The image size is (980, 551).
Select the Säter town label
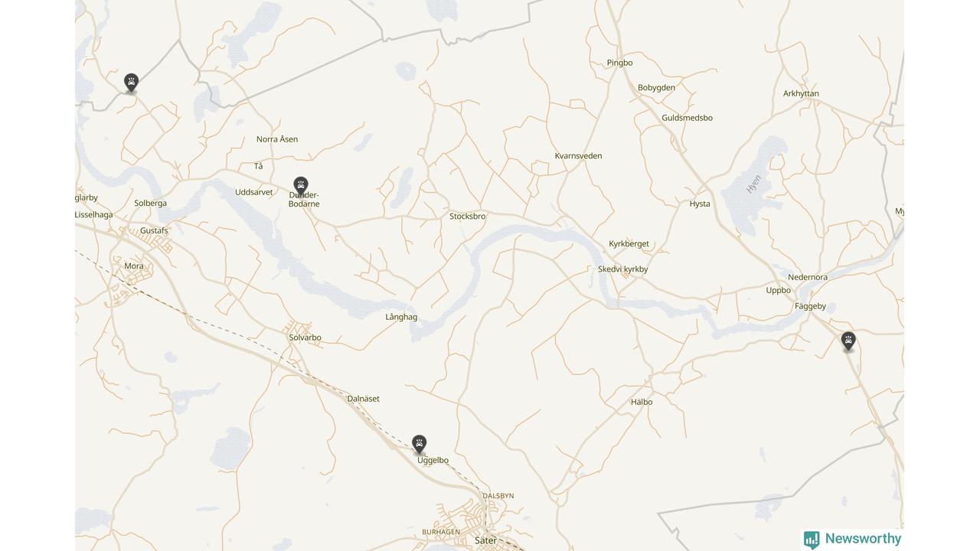pyautogui.click(x=485, y=540)
